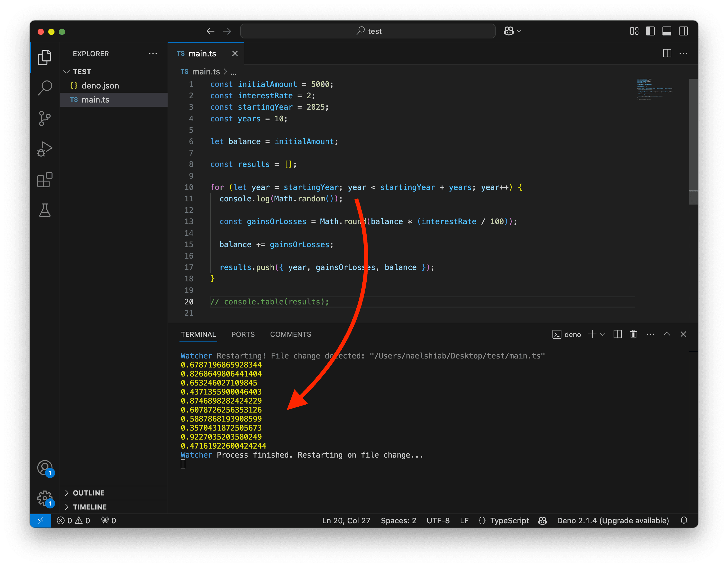Click the editor vertical scrollbar
The width and height of the screenshot is (728, 567).
693,142
